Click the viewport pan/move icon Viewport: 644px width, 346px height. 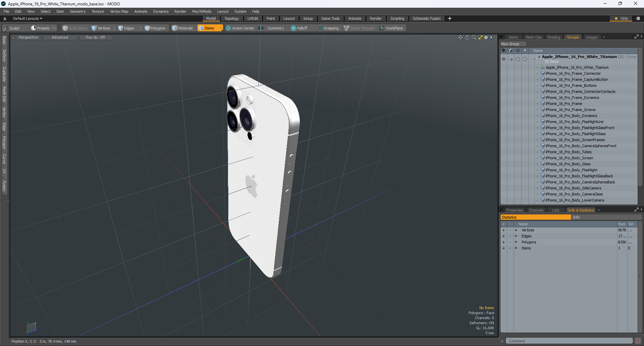(461, 38)
